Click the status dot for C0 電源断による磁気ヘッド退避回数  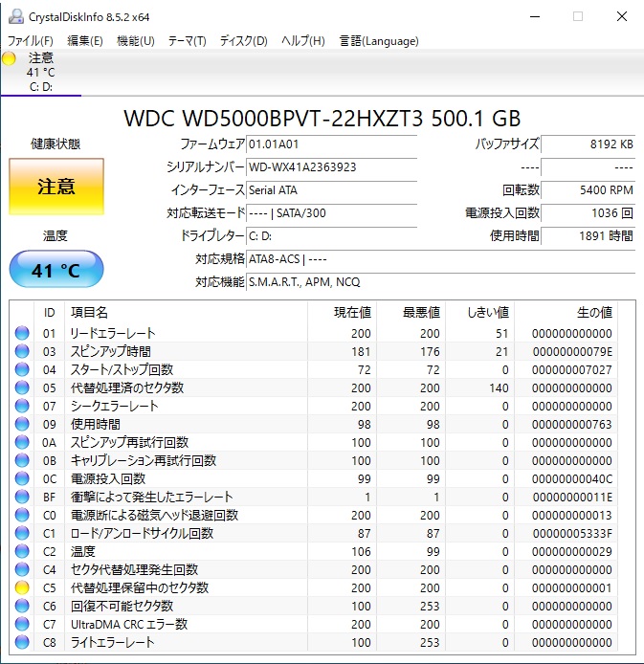pos(22,516)
